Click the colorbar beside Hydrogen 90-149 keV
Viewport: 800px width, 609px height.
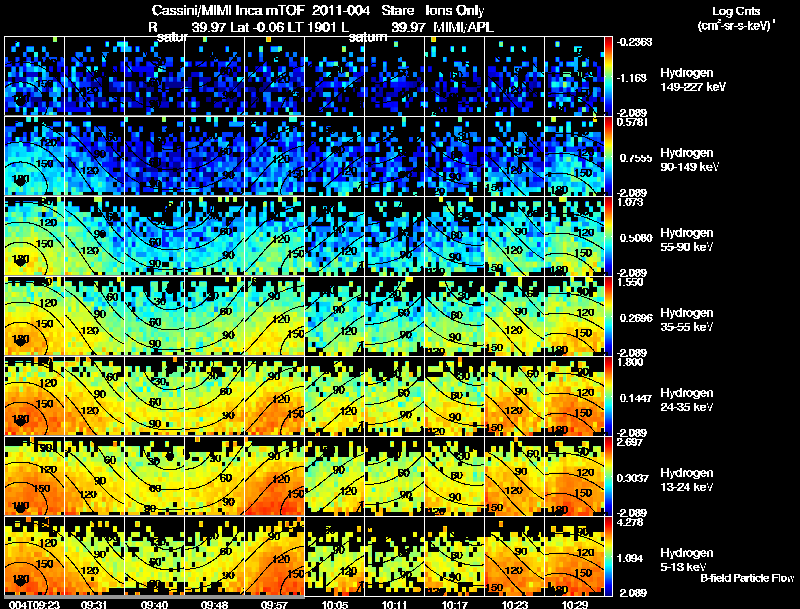(x=608, y=156)
